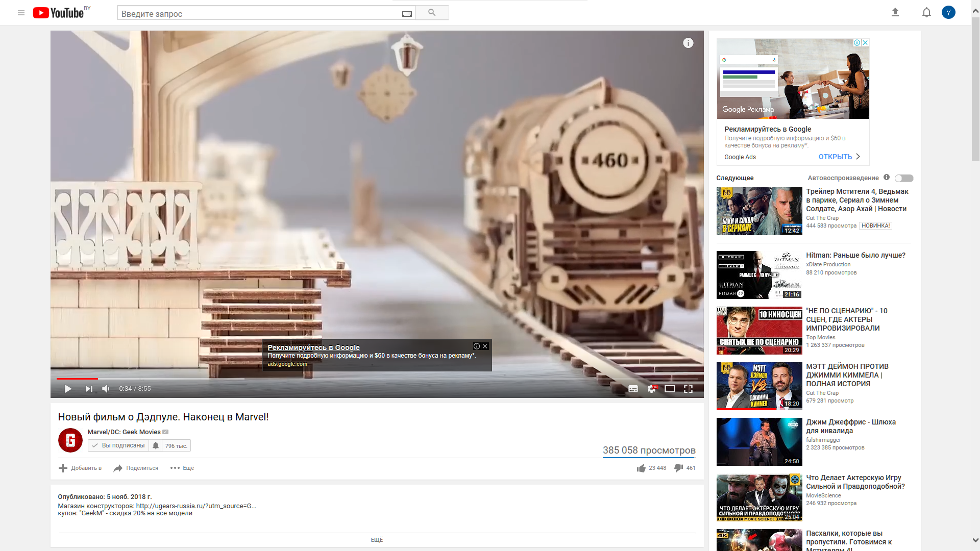The height and width of the screenshot is (551, 980).
Task: Enter fullscreen video mode
Action: [x=688, y=389]
